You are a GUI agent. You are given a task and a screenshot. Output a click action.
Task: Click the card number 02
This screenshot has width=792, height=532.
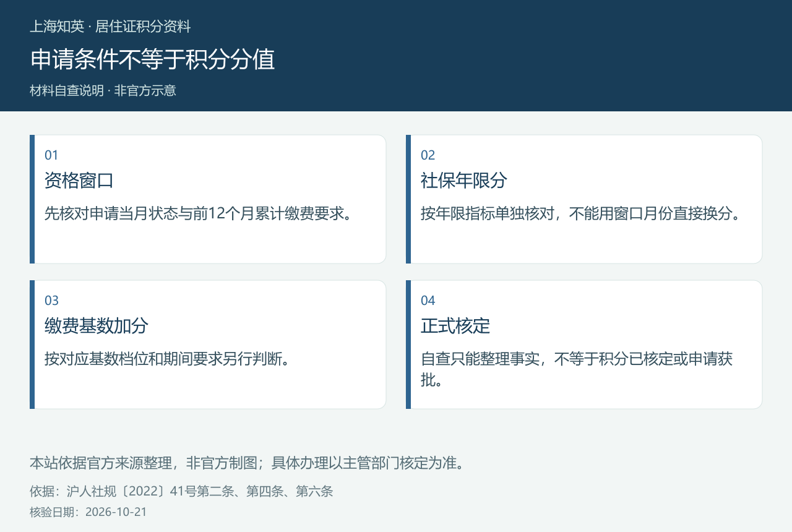click(x=428, y=155)
